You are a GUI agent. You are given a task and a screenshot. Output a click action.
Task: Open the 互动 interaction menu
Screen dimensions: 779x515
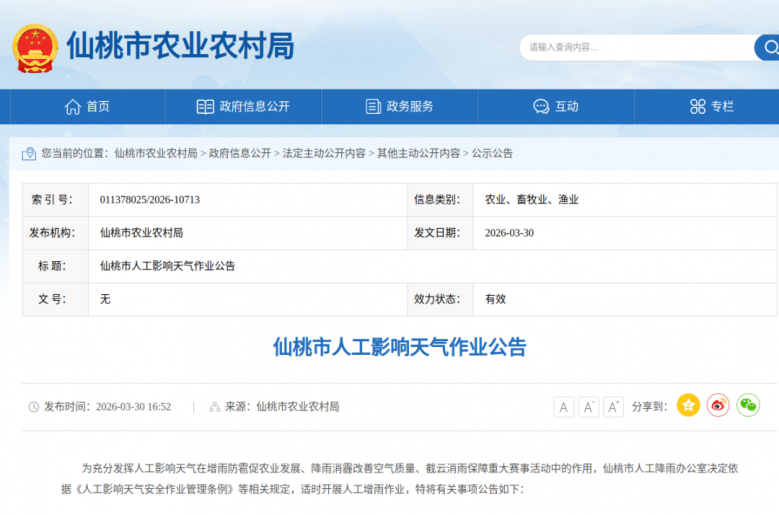555,107
